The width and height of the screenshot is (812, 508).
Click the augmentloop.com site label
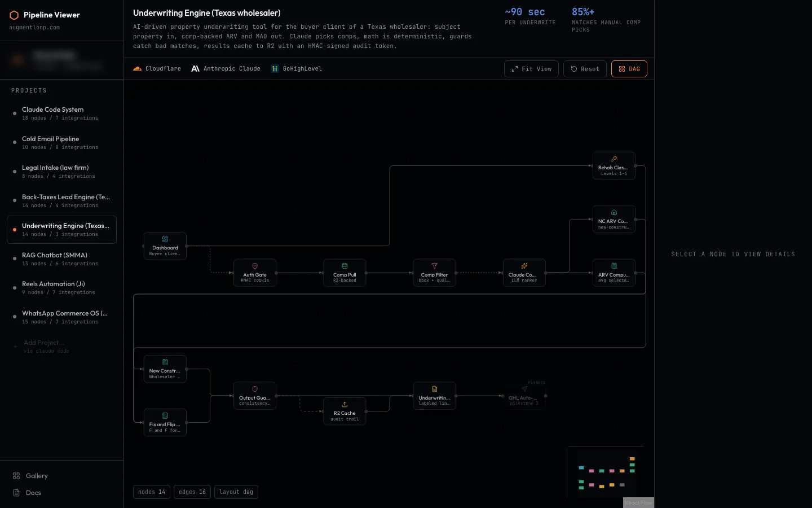34,28
